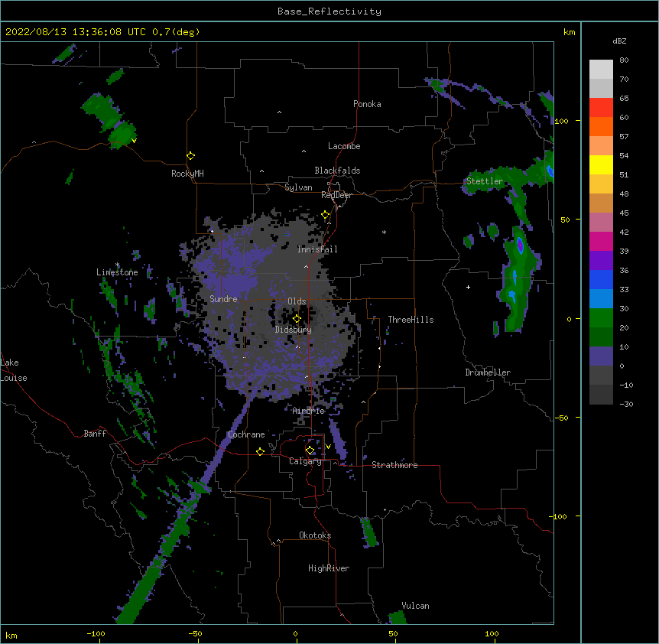The height and width of the screenshot is (644, 659).
Task: Click the caret marker just below Innisfail label
Action: pos(306,266)
